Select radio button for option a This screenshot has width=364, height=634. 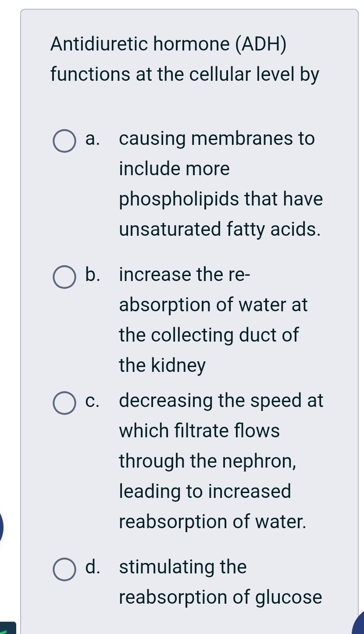[64, 141]
